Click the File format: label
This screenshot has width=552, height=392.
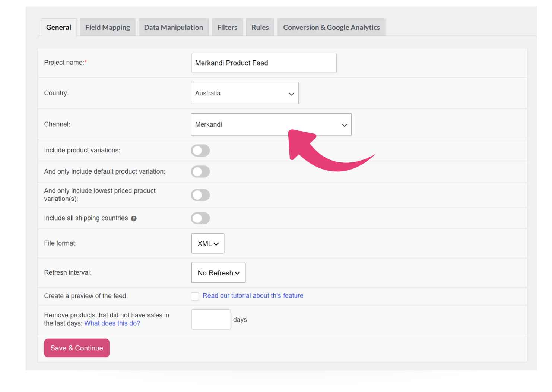click(x=60, y=243)
